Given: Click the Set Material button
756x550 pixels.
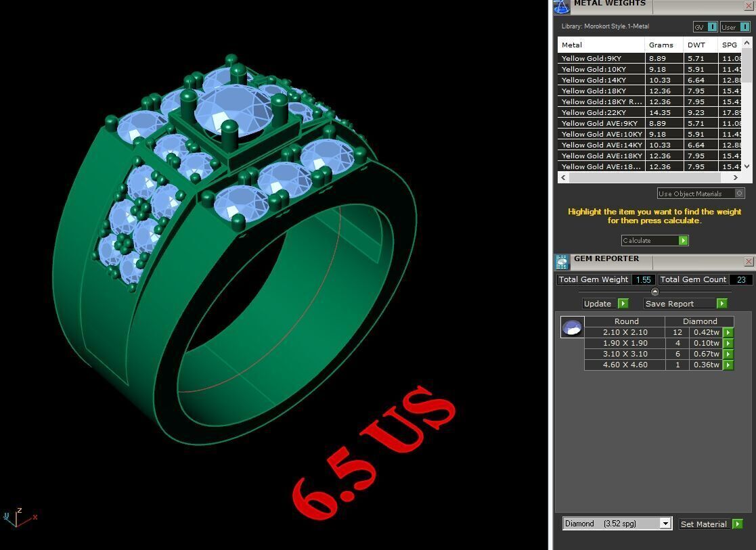Looking at the screenshot, I should pos(711,524).
